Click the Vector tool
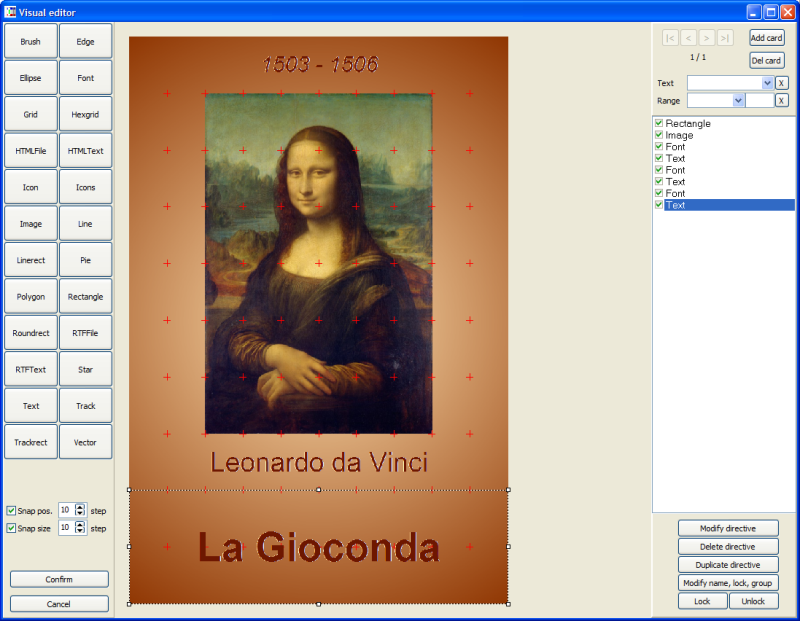 pyautogui.click(x=85, y=442)
